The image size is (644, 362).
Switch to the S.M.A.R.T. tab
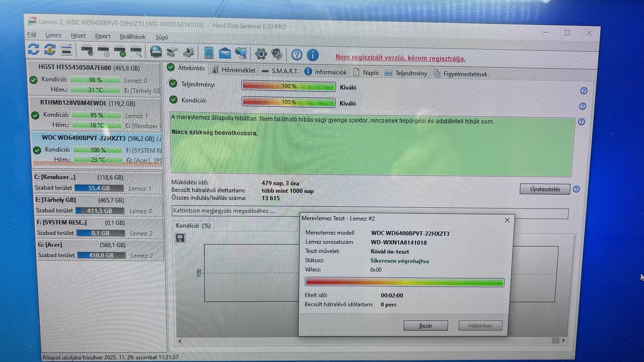pos(284,71)
